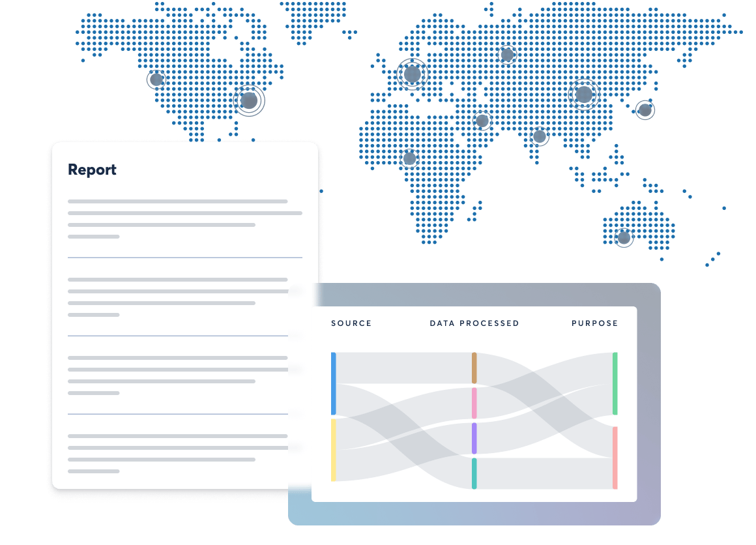Expand the SOURCE column header
This screenshot has height=545, width=756.
pos(351,323)
